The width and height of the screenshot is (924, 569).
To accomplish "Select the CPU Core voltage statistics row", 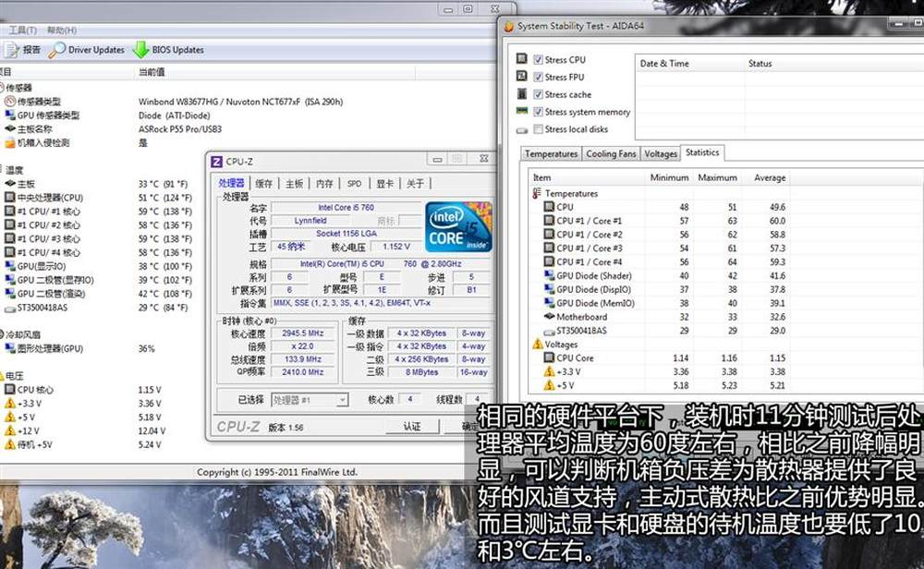I will point(659,357).
